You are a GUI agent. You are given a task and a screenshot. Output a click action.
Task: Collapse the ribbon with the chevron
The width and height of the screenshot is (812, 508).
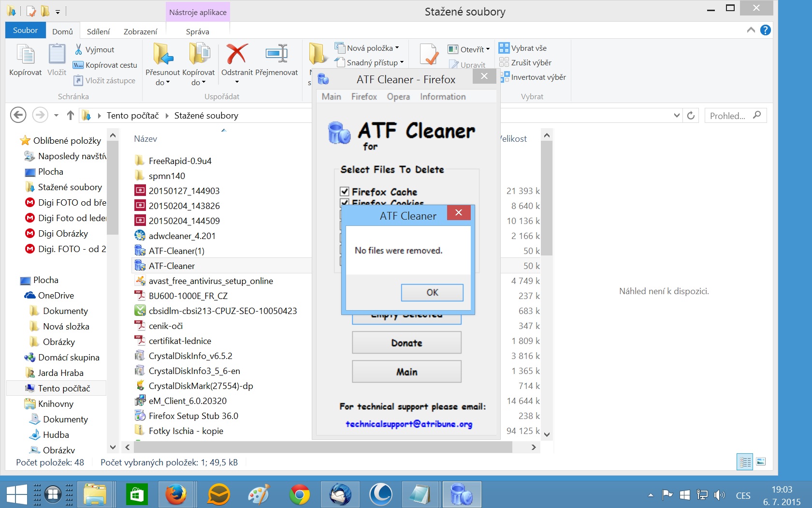point(751,30)
